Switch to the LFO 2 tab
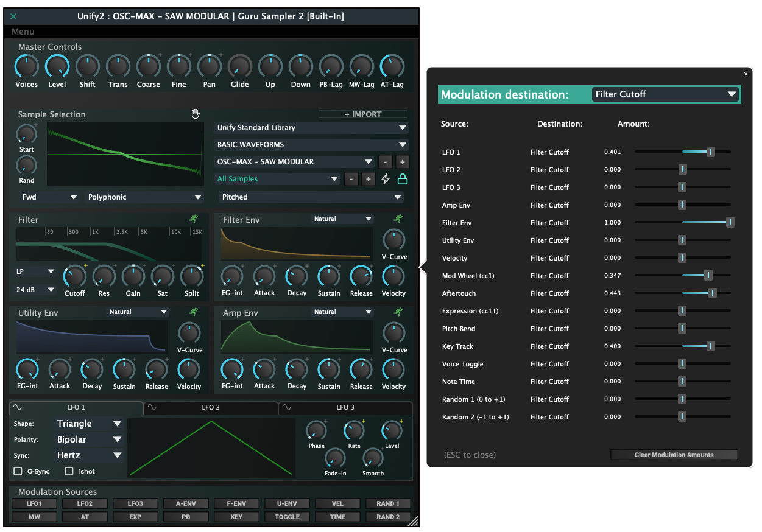This screenshot has width=762, height=532. pyautogui.click(x=211, y=407)
